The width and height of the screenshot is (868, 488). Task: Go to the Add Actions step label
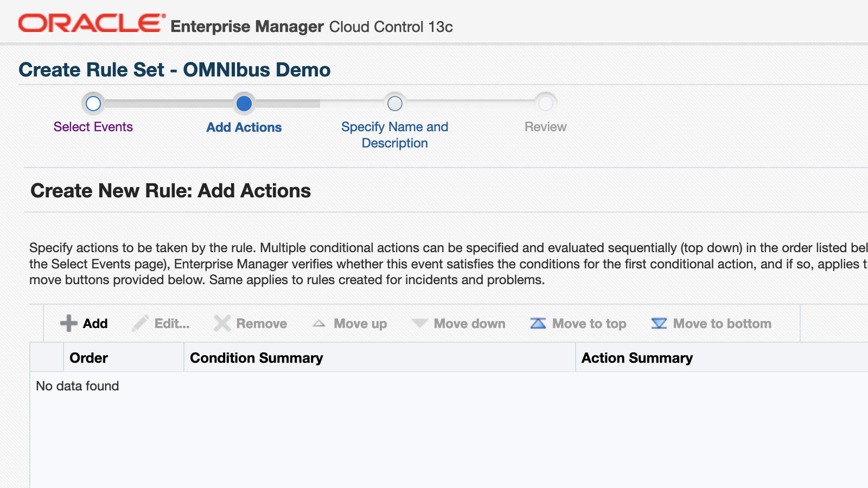tap(244, 127)
